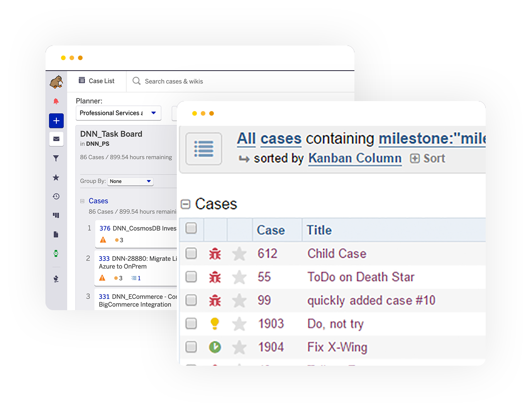Tick the checkbox for case 612

coord(191,253)
